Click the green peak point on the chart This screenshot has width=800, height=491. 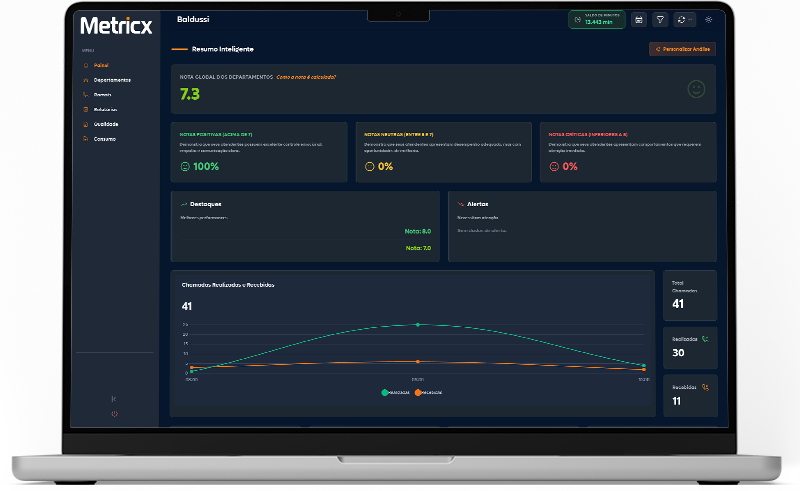(418, 324)
